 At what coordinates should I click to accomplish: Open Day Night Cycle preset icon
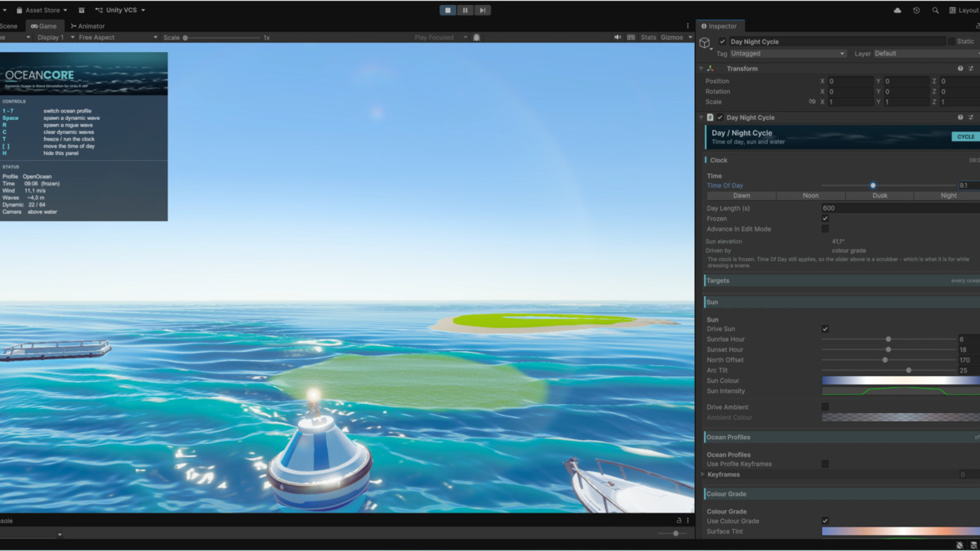coord(971,118)
